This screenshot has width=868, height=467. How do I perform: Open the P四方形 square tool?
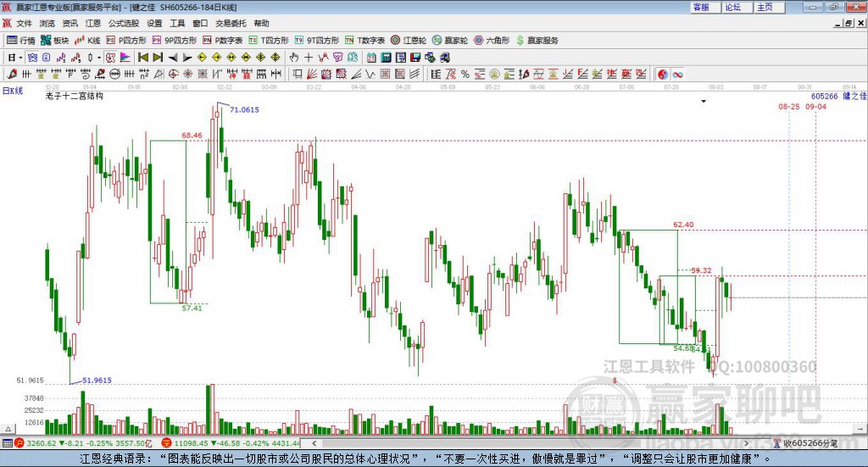pos(126,41)
